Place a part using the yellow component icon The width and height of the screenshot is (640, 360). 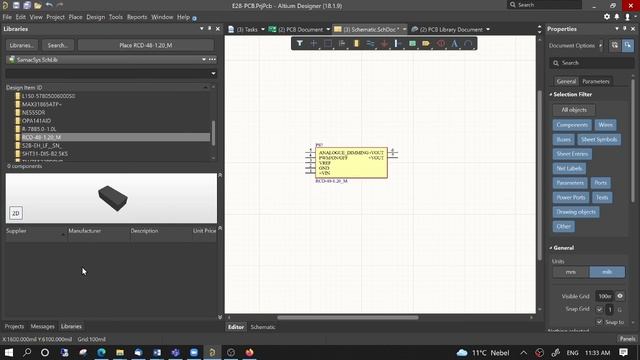356,43
